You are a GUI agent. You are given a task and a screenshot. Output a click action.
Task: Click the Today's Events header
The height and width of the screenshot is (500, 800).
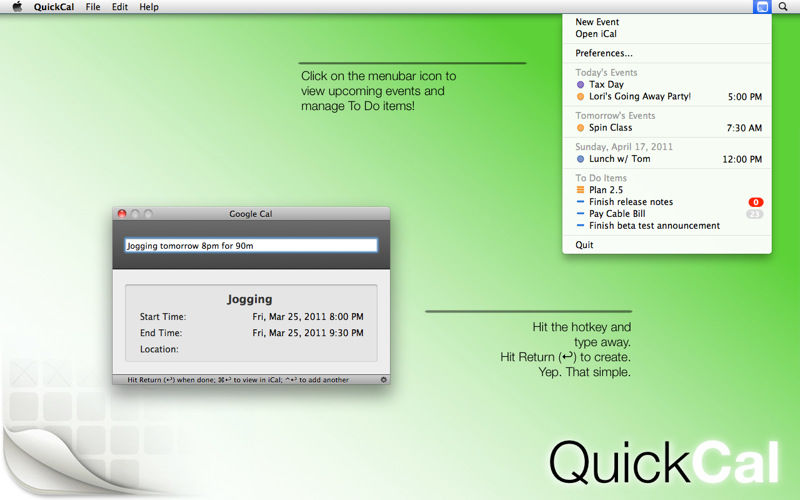tap(606, 73)
